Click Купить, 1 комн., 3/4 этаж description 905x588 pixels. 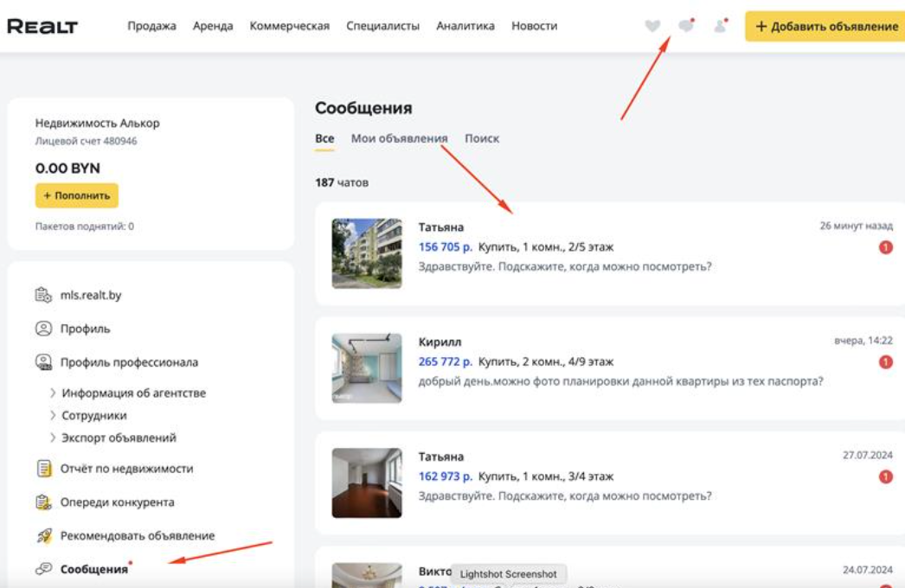pos(546,476)
